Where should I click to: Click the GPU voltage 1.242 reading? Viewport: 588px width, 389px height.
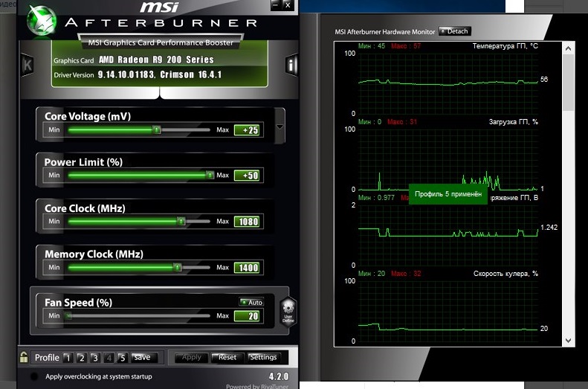(x=549, y=228)
